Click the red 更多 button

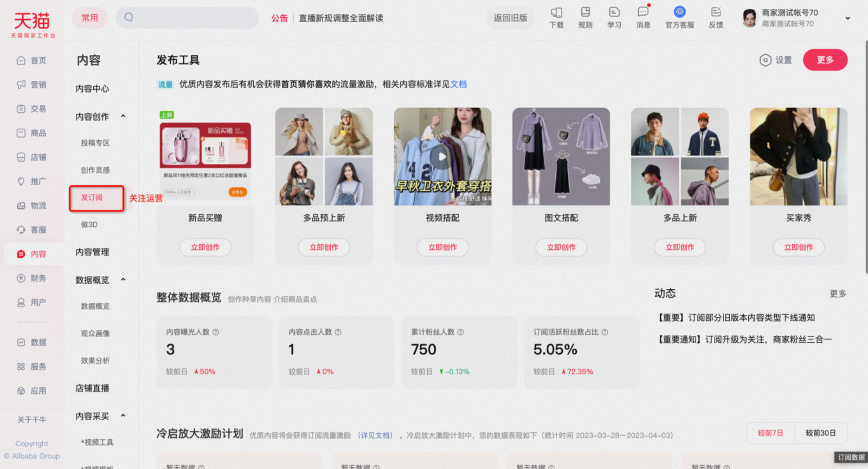(825, 60)
